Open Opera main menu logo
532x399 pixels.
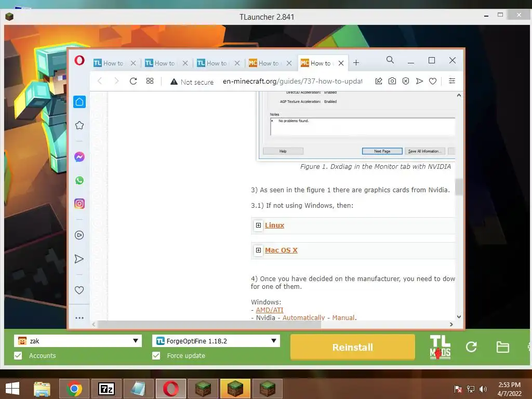tap(79, 60)
